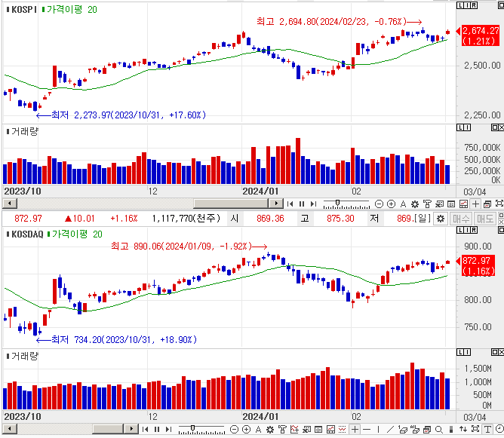Click the red dotted-lines icon in KOSDAQ toolbar
Screen dimensions: 504x438
pos(343,429)
